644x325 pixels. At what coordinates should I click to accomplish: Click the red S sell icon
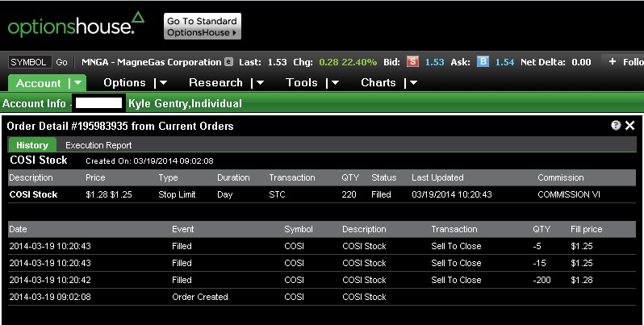pyautogui.click(x=413, y=62)
